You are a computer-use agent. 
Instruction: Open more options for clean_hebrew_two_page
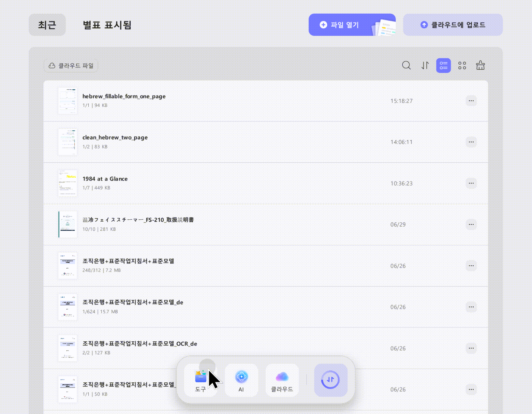point(471,142)
